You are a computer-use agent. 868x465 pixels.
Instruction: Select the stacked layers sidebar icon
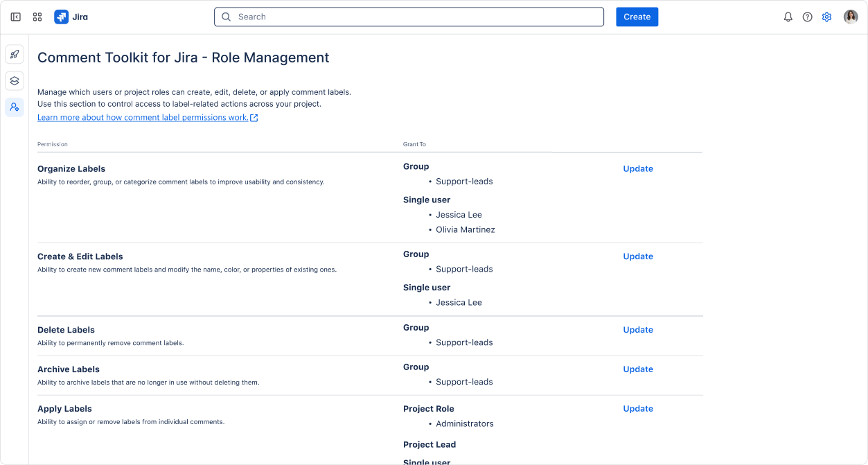point(15,81)
